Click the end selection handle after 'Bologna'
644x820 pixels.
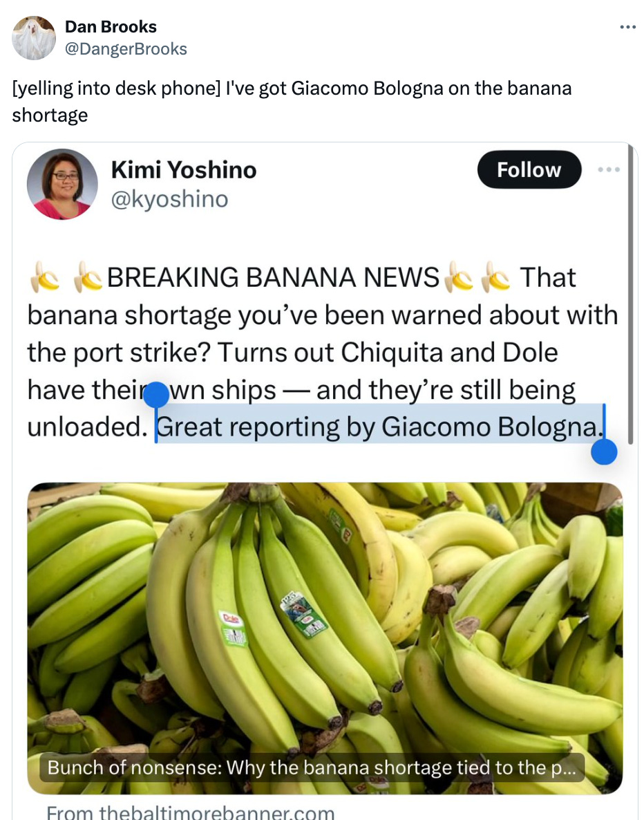click(x=604, y=451)
